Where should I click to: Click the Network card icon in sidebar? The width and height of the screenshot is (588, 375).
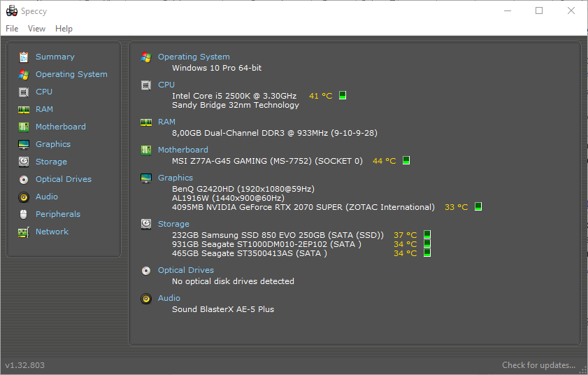[24, 232]
